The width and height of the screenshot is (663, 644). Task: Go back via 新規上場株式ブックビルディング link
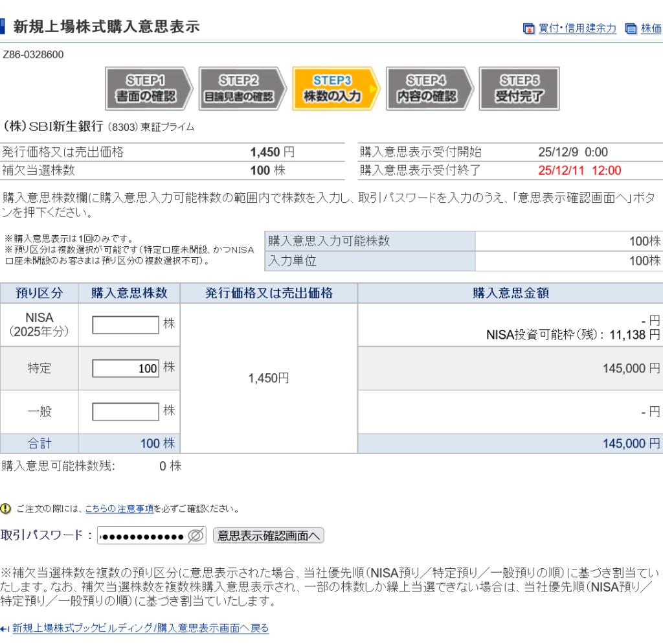[x=140, y=628]
